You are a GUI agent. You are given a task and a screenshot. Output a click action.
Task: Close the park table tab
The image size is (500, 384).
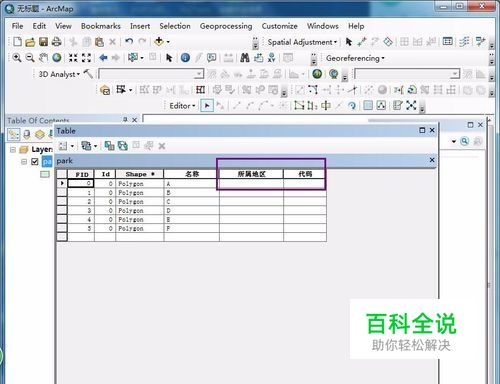432,160
